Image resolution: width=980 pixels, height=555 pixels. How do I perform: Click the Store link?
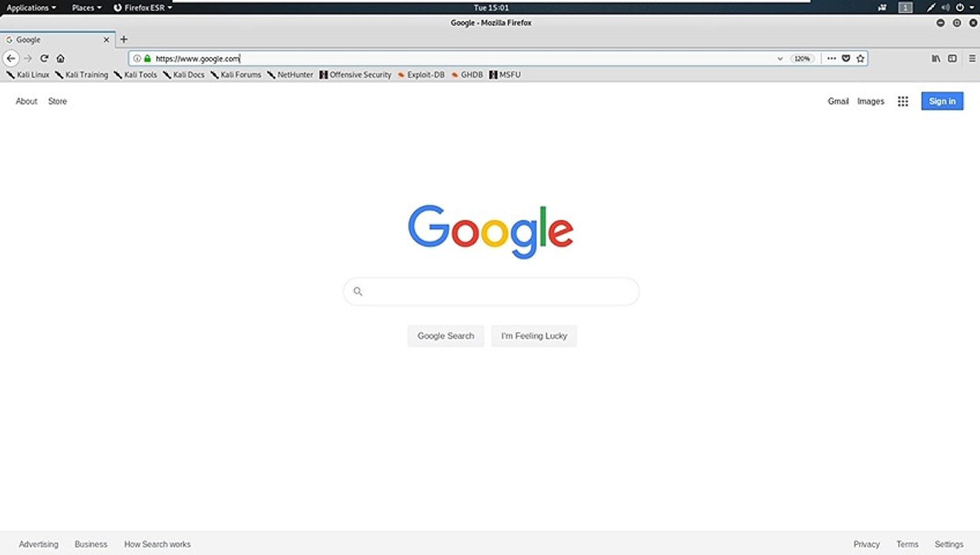click(57, 101)
